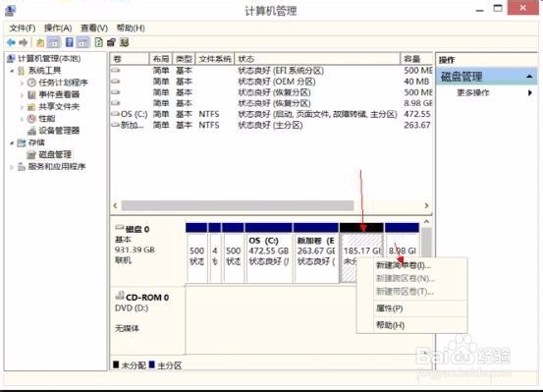The width and height of the screenshot is (543, 392).
Task: Select the OEM 分区 volume row
Action: point(271,82)
